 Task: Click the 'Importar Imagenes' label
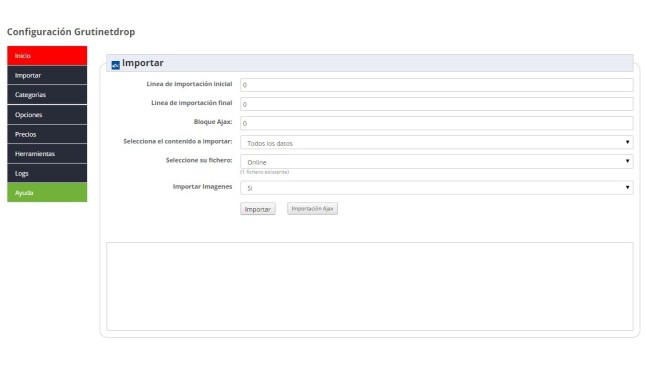pyautogui.click(x=202, y=187)
